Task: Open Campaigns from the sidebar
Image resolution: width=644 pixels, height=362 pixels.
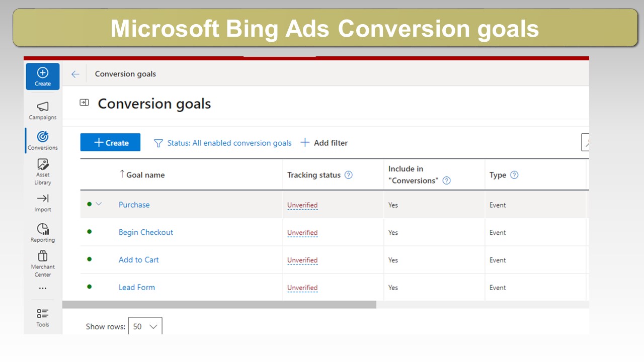Action: point(43,111)
